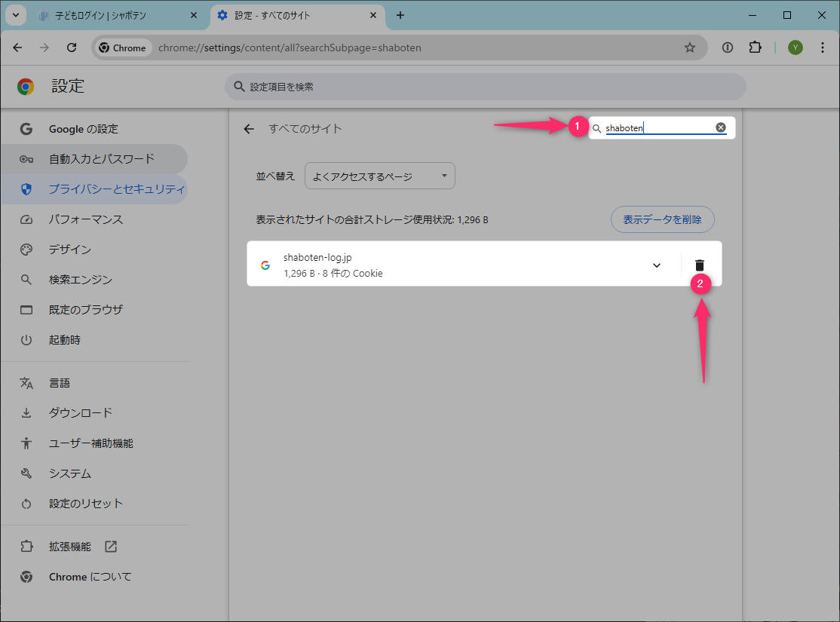
Task: Open a new tab with plus button
Action: pyautogui.click(x=400, y=15)
